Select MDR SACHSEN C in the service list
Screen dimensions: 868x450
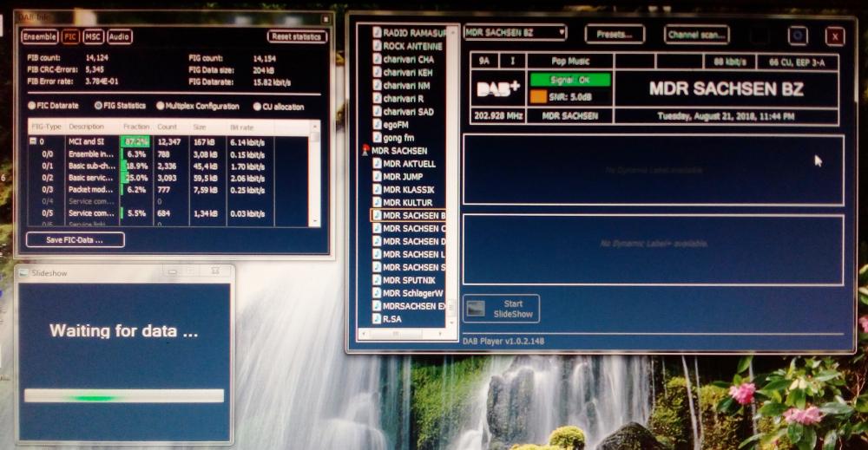(x=408, y=228)
